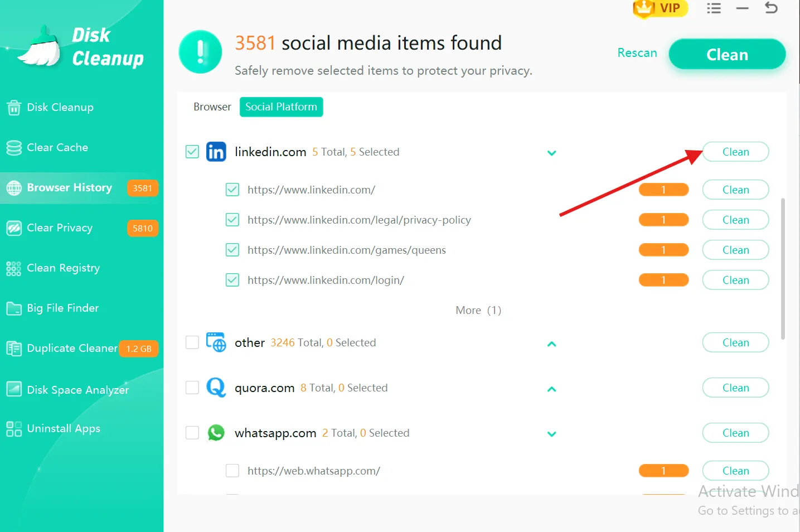
Task: Click '3246 Total, 0 Selected' text
Action: point(323,342)
